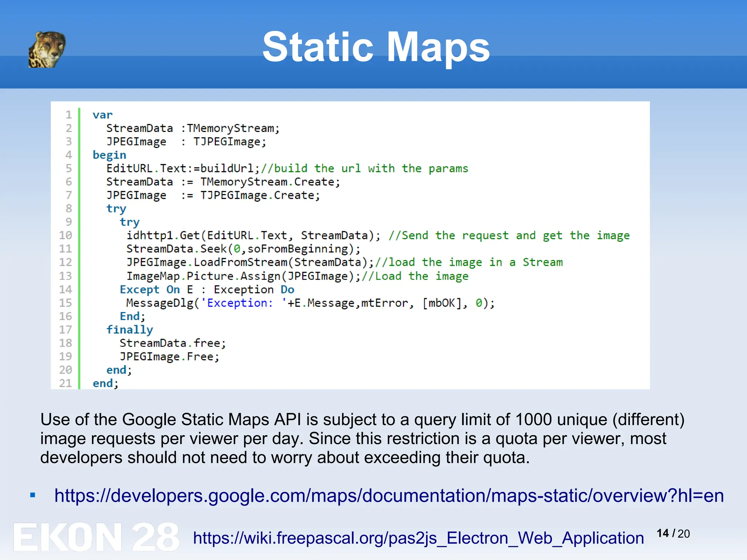Viewport: 747px width, 560px height.
Task: Open the developers.google.com maps-static overview link
Action: click(389, 495)
